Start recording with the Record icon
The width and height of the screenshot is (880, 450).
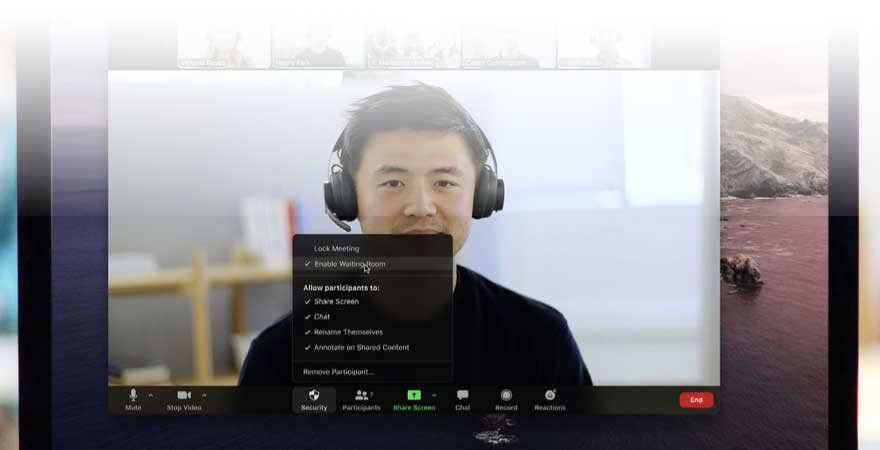tap(506, 396)
